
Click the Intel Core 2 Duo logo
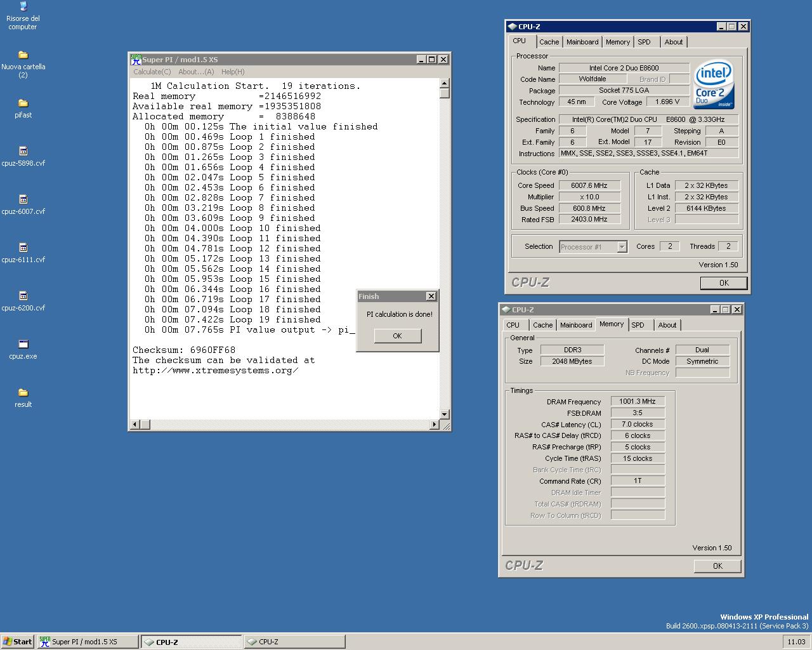[x=714, y=84]
